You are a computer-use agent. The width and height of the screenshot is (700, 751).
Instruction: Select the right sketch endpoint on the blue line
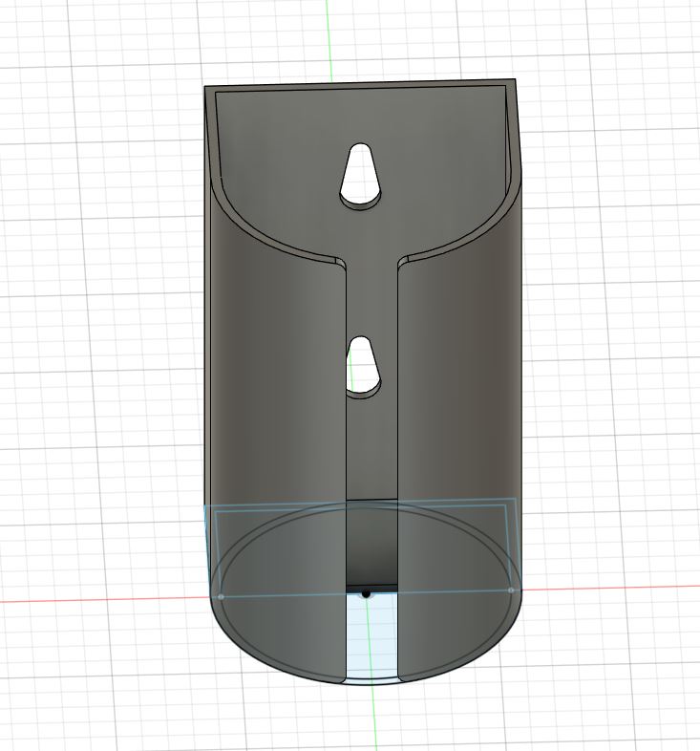[511, 590]
